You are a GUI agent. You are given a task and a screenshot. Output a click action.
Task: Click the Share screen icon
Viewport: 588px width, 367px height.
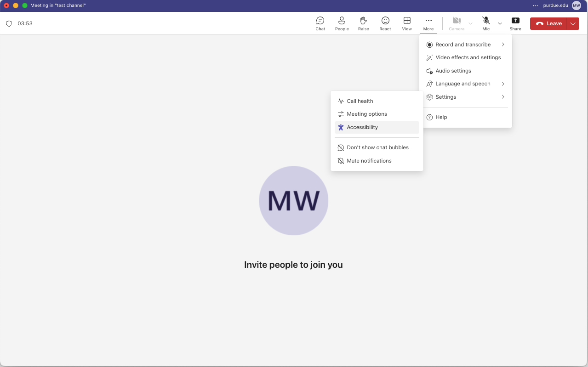point(515,23)
